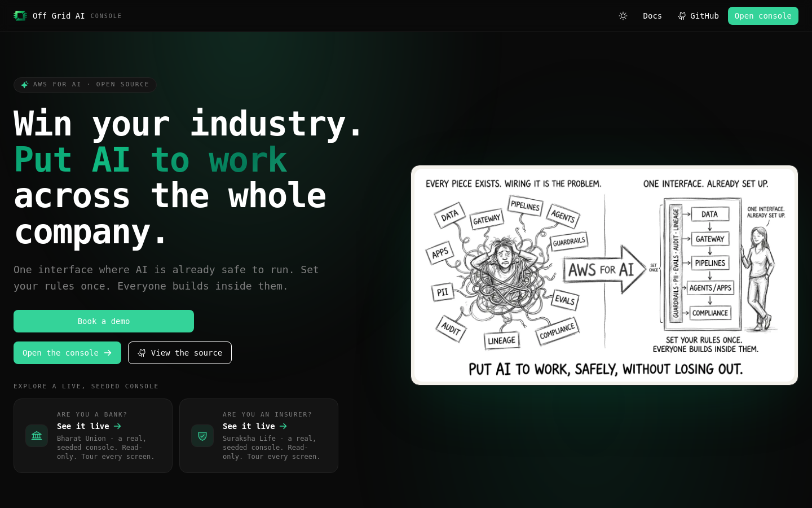This screenshot has height=508, width=812.
Task: Toggle the light/dark theme sun icon
Action: pyautogui.click(x=623, y=16)
